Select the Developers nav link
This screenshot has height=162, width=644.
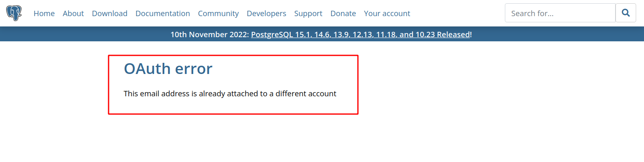click(x=266, y=13)
